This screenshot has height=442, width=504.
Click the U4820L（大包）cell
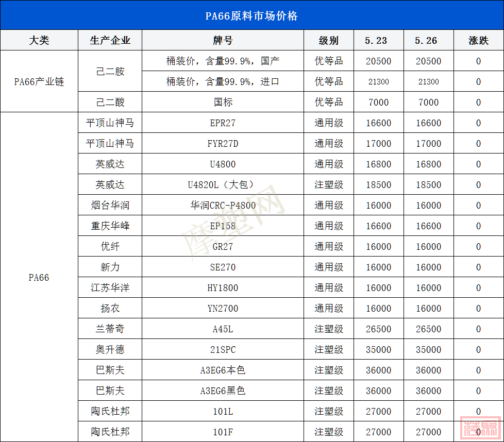[223, 184]
